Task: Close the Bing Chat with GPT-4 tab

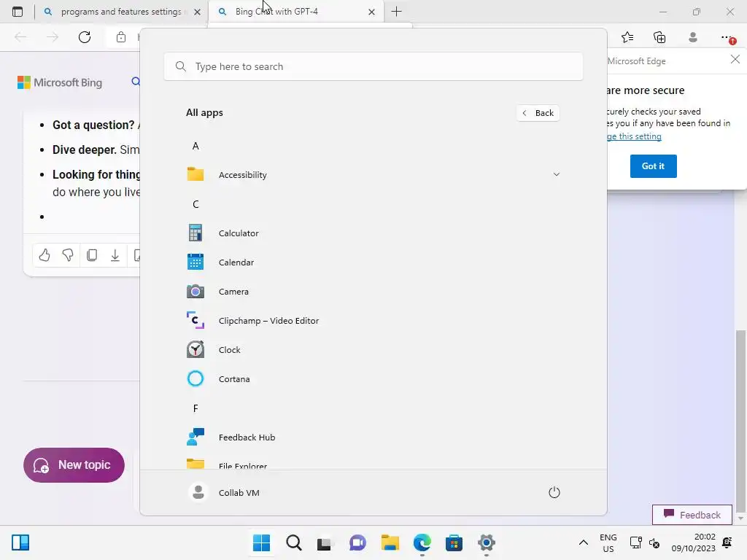Action: pos(371,12)
